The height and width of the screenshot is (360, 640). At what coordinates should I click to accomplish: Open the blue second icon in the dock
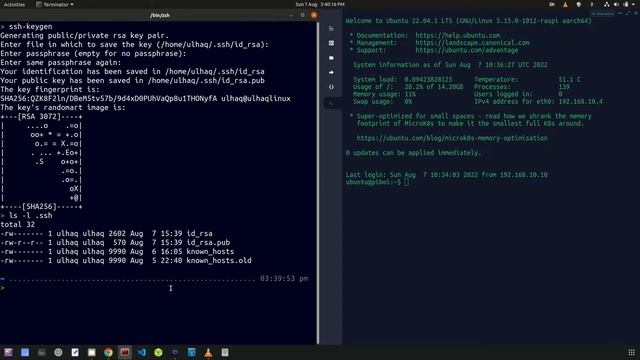point(25,352)
